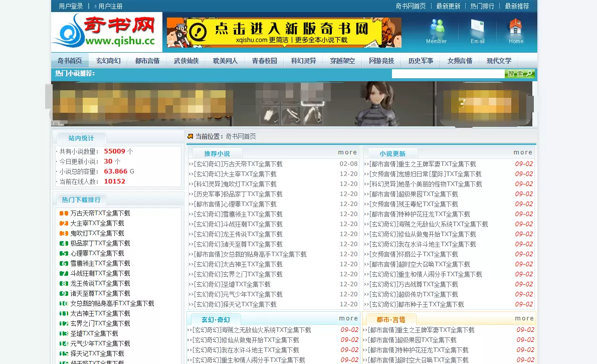Click the Home house icon
Viewport: 597px width, 364px height.
516,31
